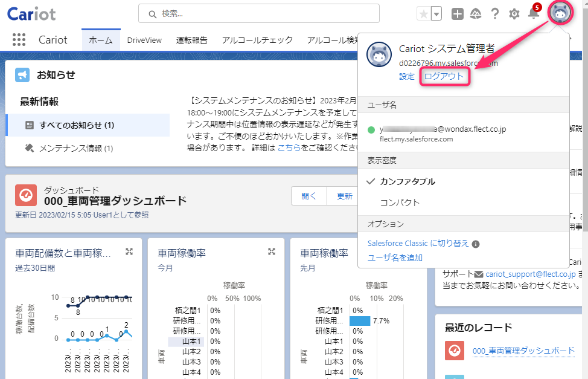Click the 開く dashboard button
The width and height of the screenshot is (588, 379).
pyautogui.click(x=308, y=196)
